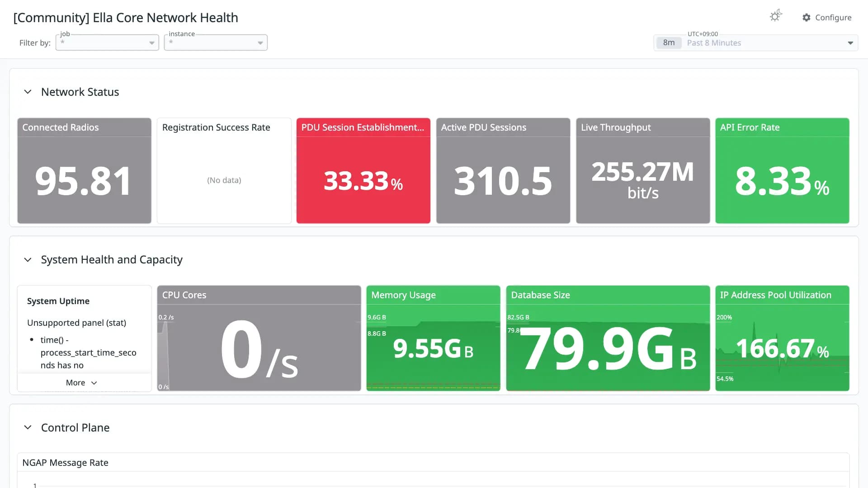
Task: Click the 0.2 /s axis label in CPU Cores
Action: click(166, 317)
